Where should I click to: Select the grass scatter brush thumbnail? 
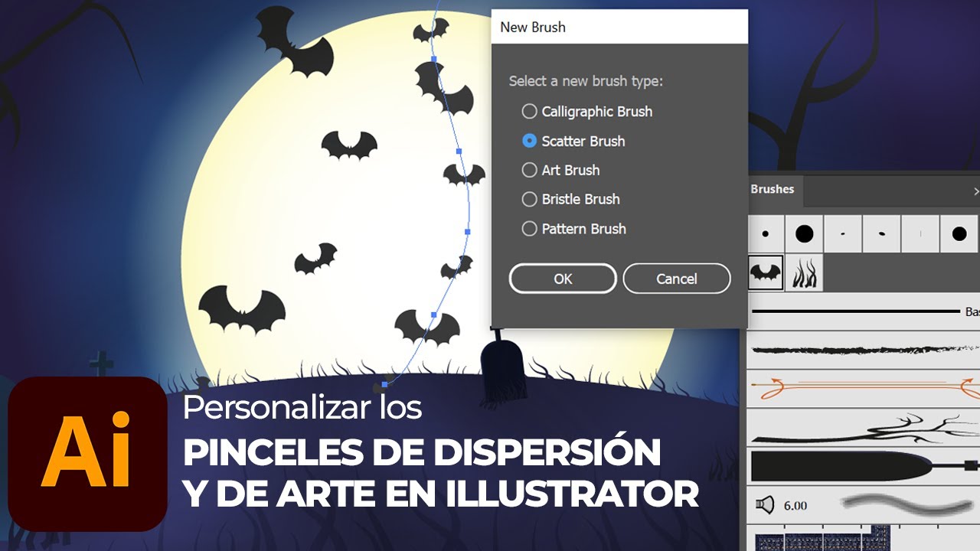pyautogui.click(x=804, y=272)
